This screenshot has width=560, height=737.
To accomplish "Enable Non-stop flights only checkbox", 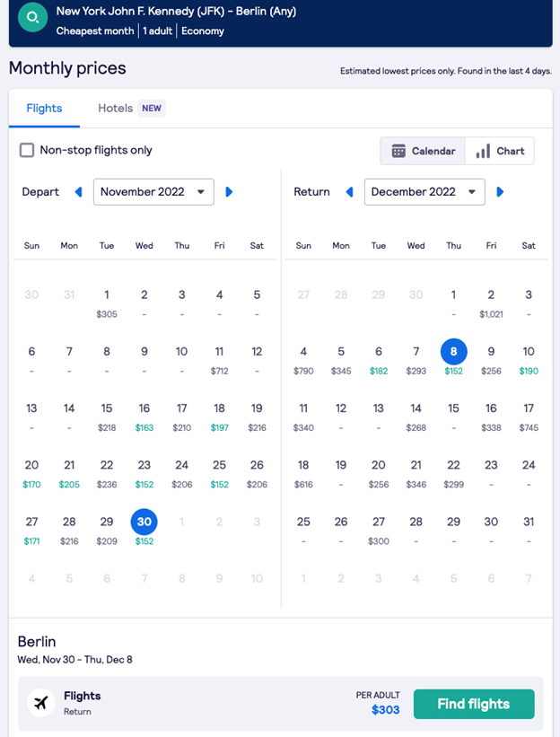I will (x=27, y=151).
